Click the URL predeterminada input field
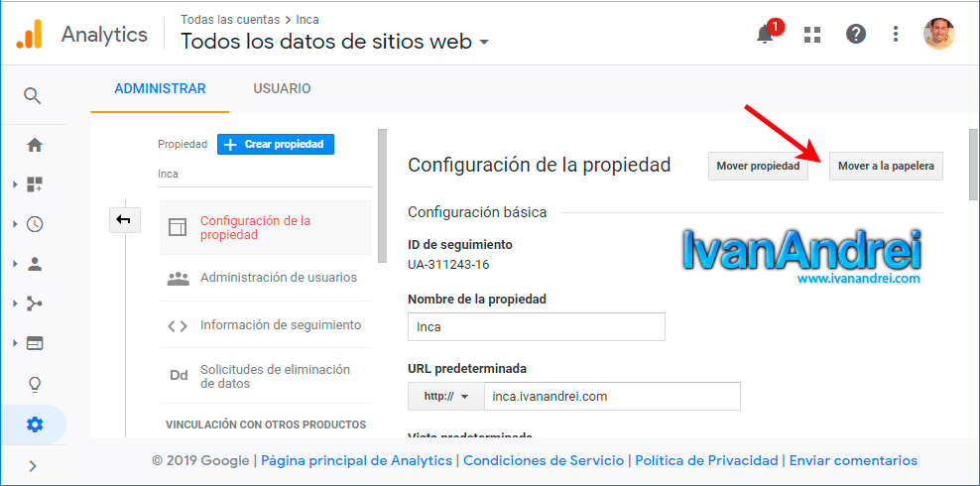The image size is (980, 486). point(613,396)
